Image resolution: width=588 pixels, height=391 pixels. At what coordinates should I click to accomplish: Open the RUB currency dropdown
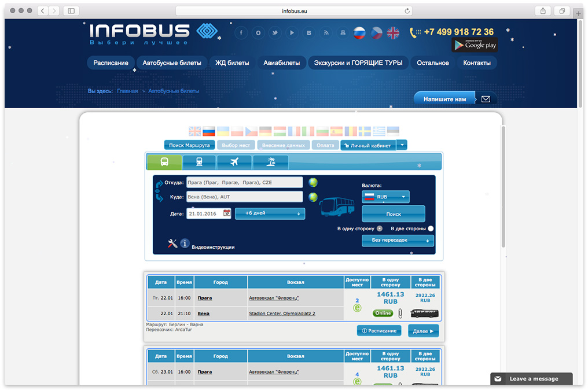point(385,197)
